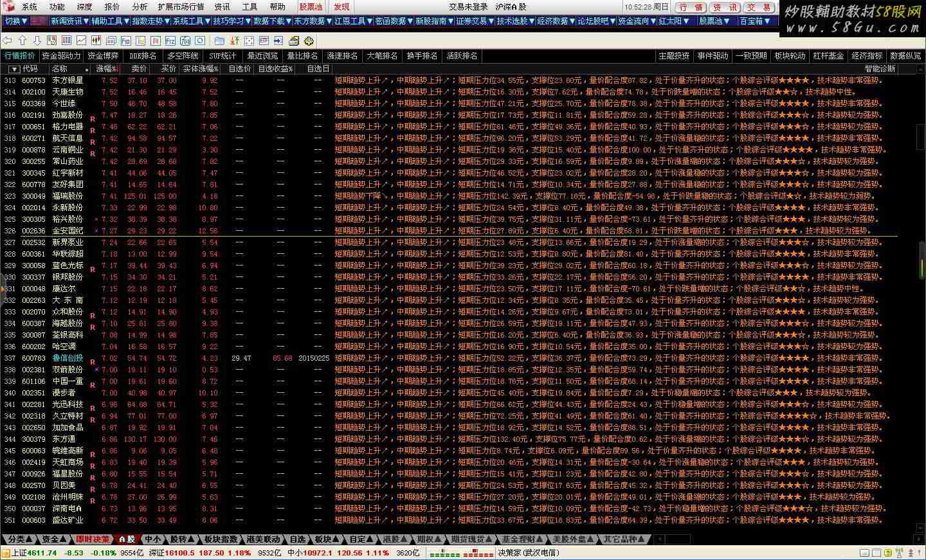926x560 pixels.
Task: Click the Fiz toolbar icon
Action: pos(170,41)
